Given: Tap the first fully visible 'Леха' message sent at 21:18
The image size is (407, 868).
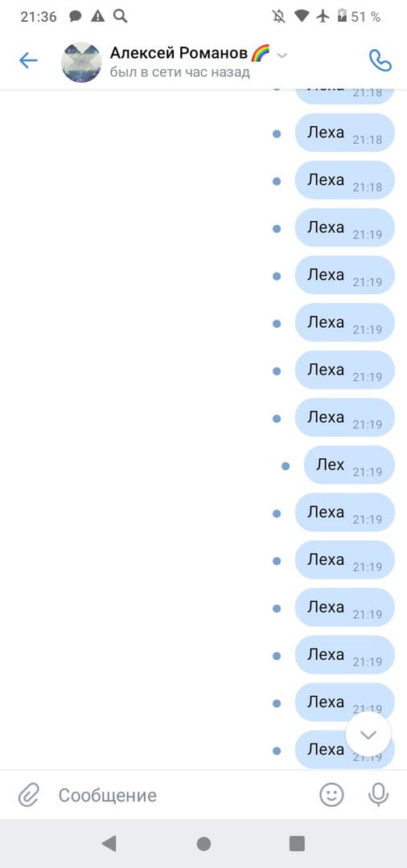Looking at the screenshot, I should (x=344, y=133).
